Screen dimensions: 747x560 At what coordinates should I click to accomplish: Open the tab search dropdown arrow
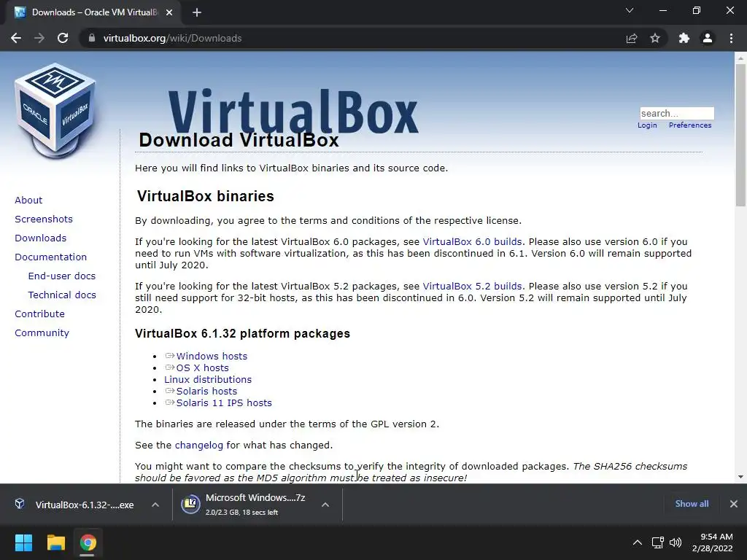coord(630,10)
